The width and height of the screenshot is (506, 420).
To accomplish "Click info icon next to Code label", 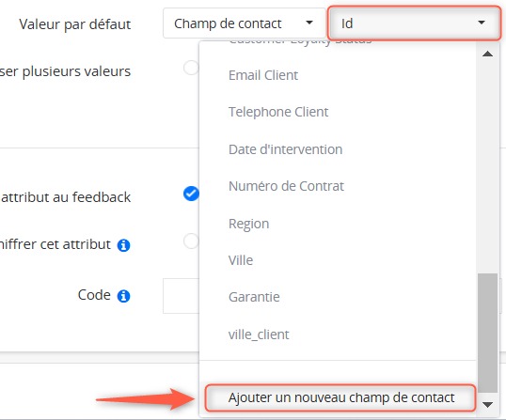I will pos(123,296).
